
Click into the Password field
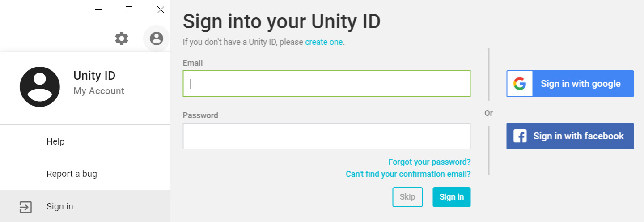tap(326, 136)
